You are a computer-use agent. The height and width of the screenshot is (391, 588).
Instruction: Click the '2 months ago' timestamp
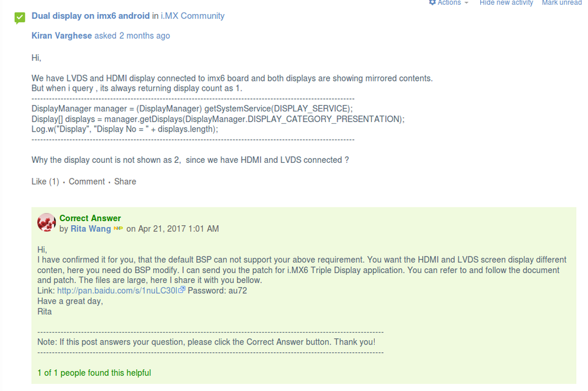pos(144,35)
